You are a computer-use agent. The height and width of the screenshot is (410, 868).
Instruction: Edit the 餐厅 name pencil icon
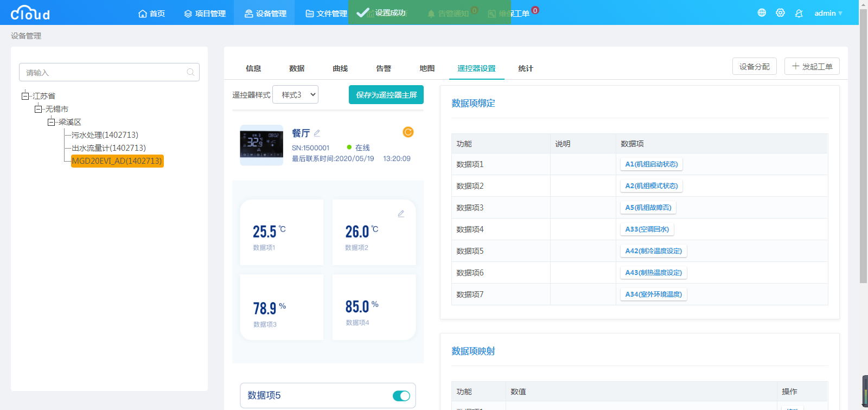317,133
